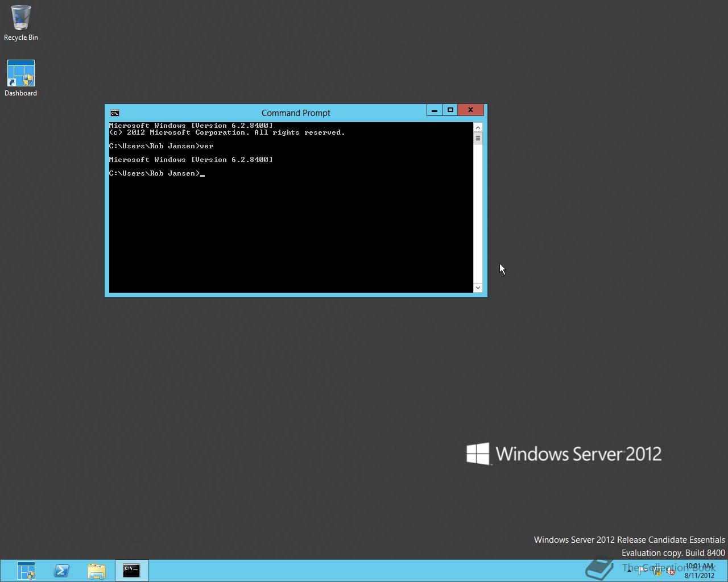This screenshot has height=582, width=728.
Task: Select the Dashboard desktop shortcut
Action: 21,78
